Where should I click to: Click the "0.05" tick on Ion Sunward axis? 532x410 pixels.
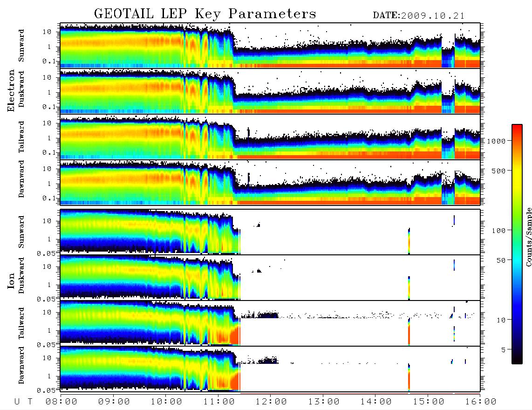pos(47,253)
